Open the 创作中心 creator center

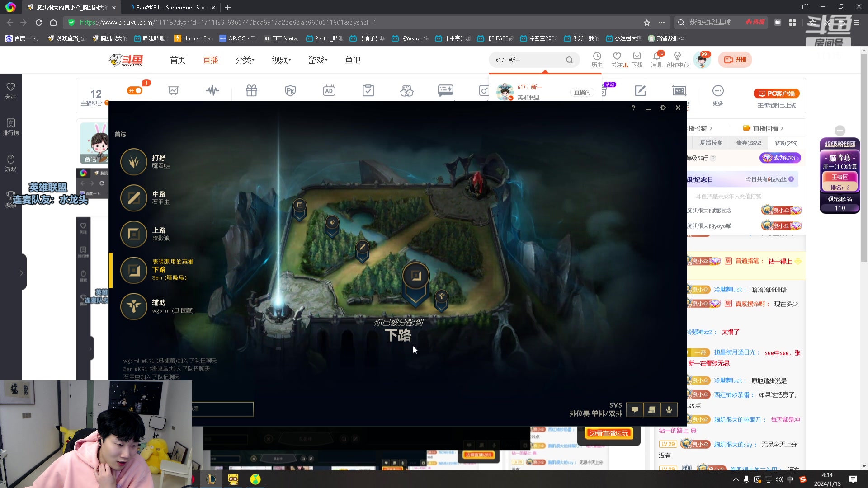point(677,60)
